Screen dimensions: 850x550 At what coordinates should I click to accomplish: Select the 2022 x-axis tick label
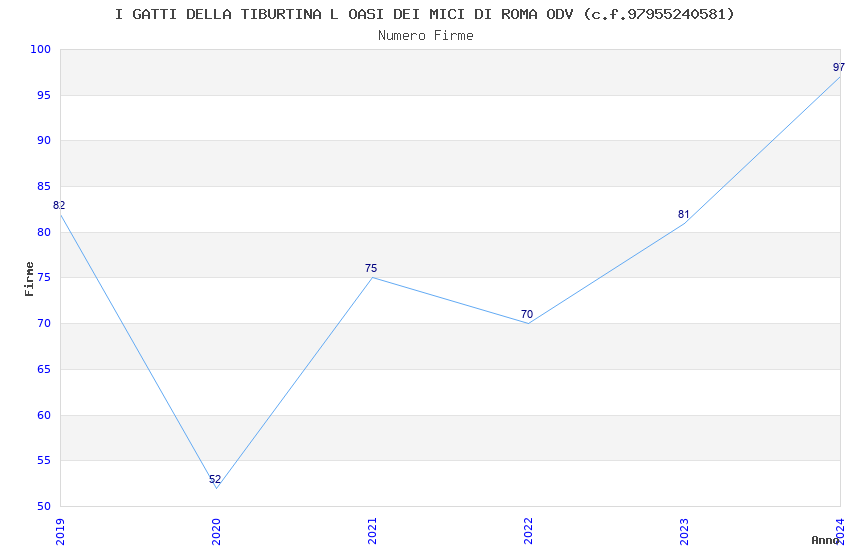[x=528, y=531]
